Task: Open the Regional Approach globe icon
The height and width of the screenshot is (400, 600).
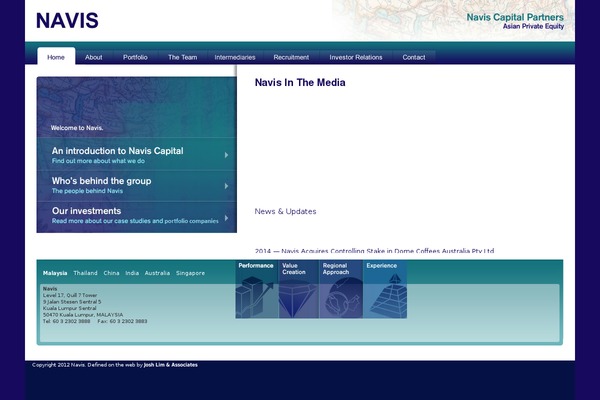Action: point(341,289)
